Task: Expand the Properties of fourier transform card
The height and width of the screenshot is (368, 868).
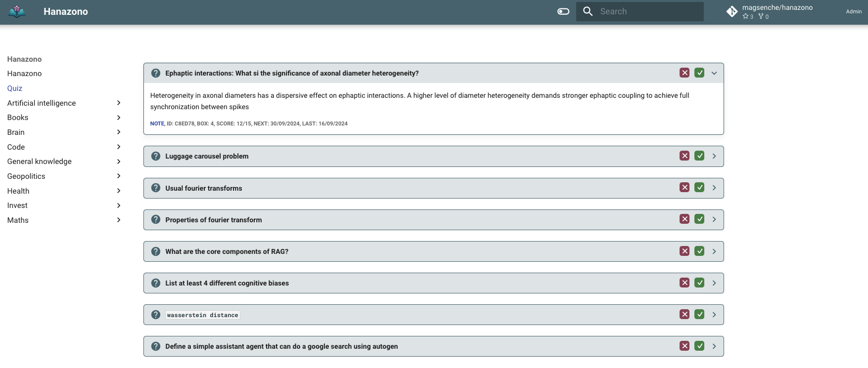Action: tap(714, 219)
